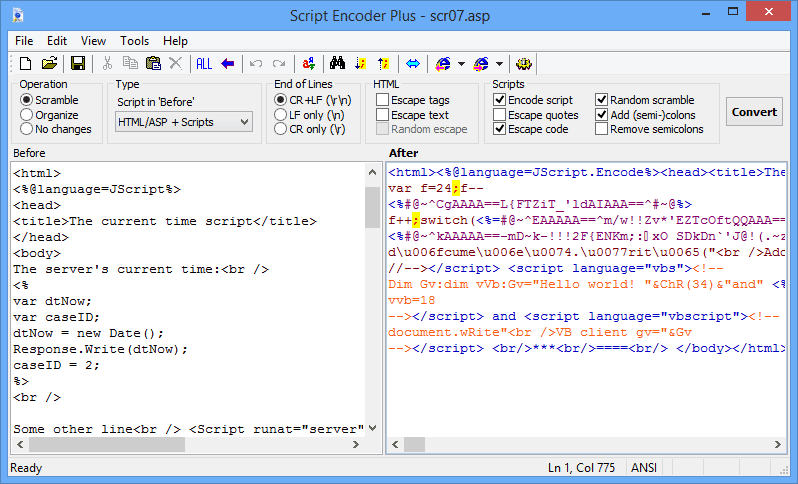Select the Scramble operation
The image size is (798, 484).
pos(49,100)
